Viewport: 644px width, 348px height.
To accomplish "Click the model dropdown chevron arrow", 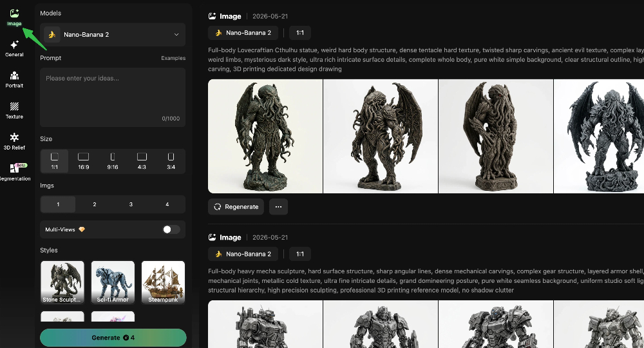I will click(176, 35).
